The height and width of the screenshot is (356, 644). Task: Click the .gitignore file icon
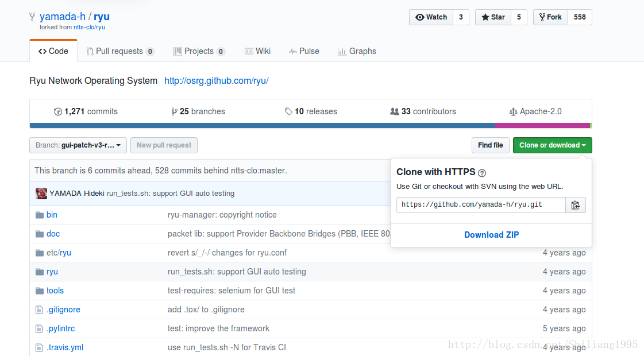tap(39, 309)
